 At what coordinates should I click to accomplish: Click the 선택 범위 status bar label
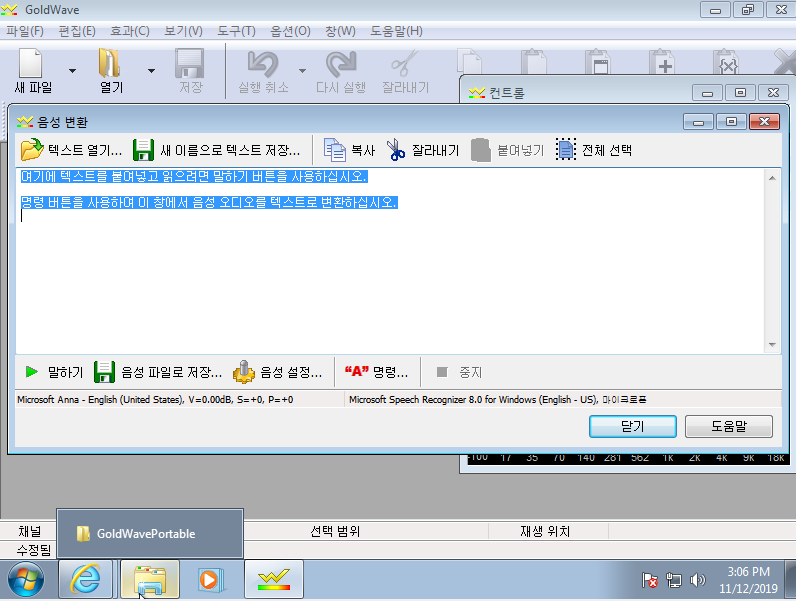(x=335, y=531)
